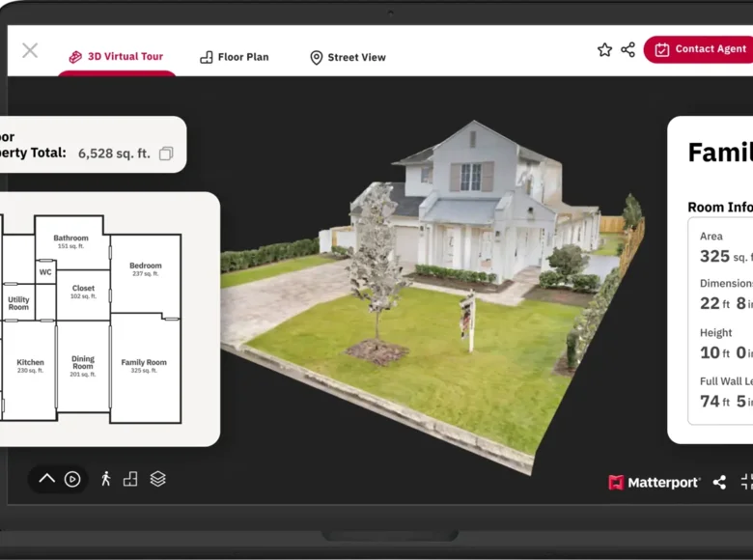Viewport: 753px width, 560px height.
Task: Open the Street View tab
Action: coord(348,57)
